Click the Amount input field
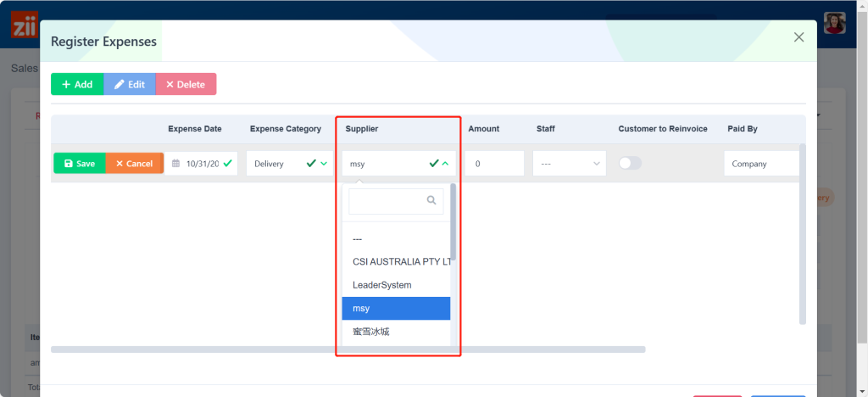Screen dimensions: 868x397 click(x=494, y=164)
